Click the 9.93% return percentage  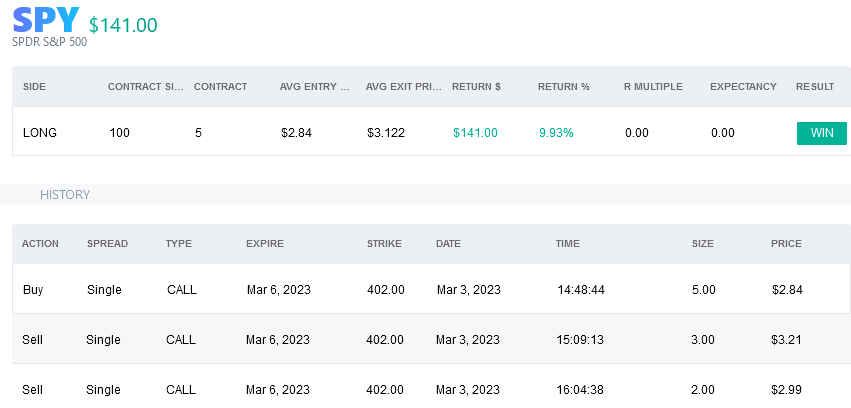(x=556, y=133)
